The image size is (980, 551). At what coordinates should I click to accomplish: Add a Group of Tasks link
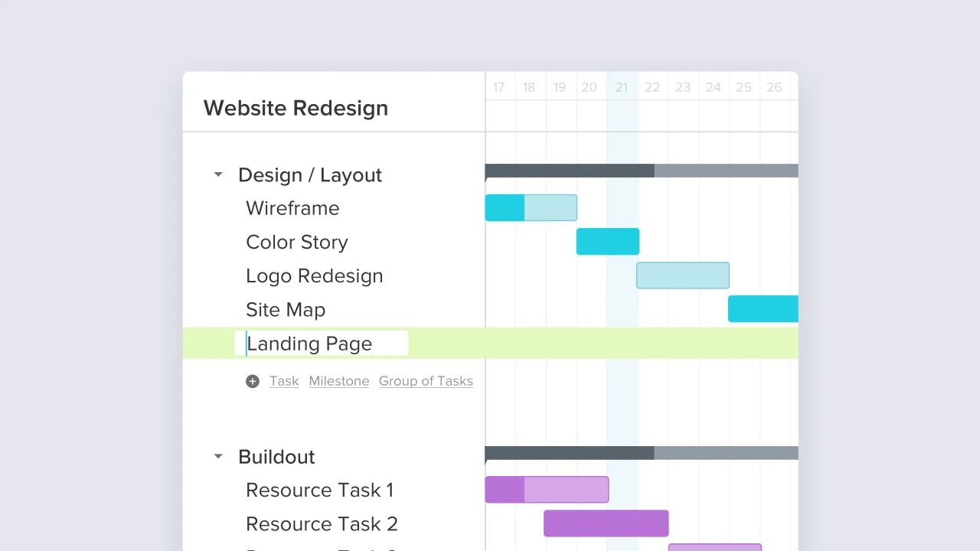click(x=426, y=381)
